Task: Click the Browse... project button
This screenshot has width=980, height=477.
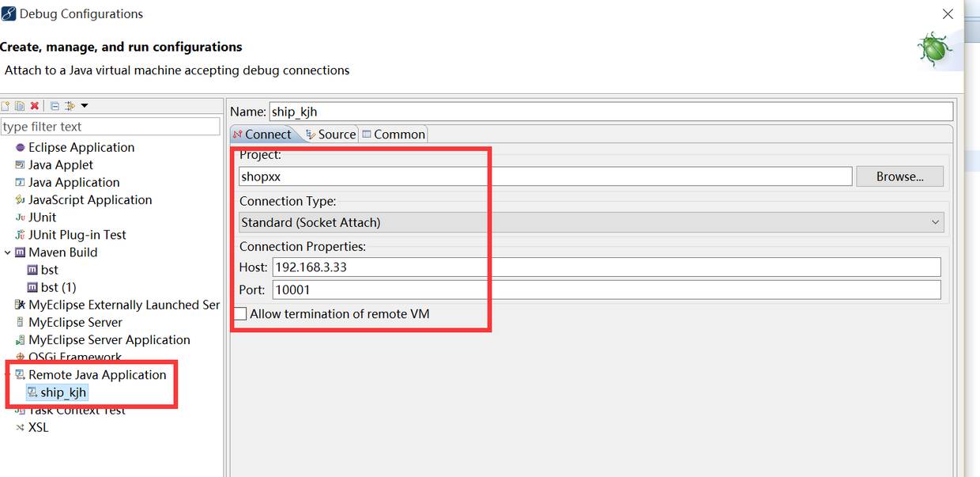Action: (899, 176)
